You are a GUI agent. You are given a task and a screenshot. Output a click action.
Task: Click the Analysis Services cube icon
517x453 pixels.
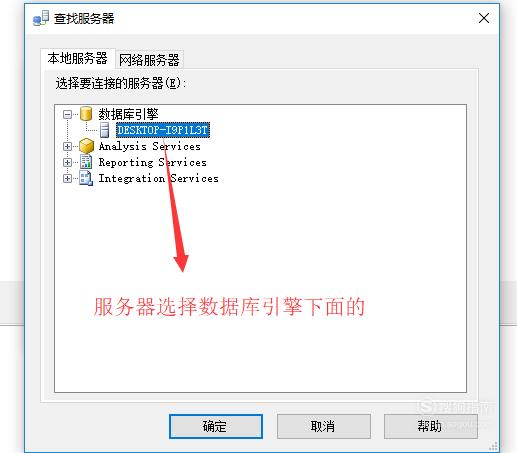tap(86, 146)
